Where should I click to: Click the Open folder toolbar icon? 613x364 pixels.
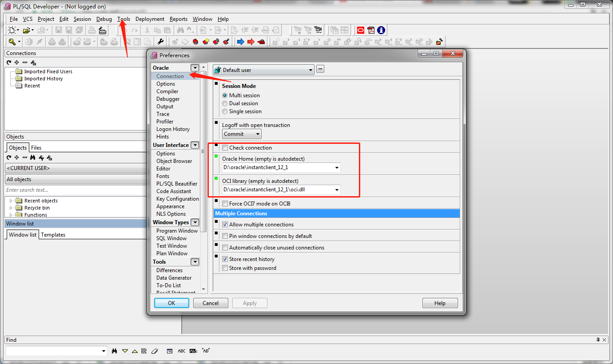point(27,30)
